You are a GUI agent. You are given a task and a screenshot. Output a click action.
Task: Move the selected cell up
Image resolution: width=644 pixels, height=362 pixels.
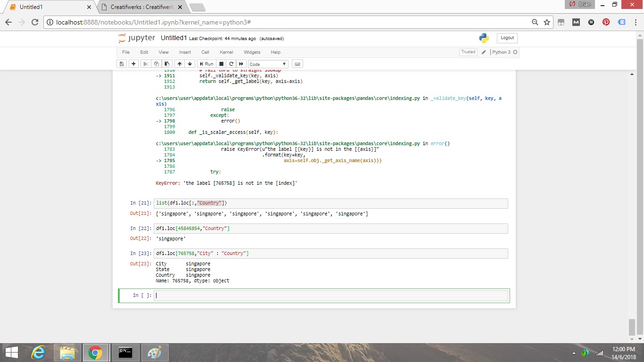click(x=180, y=64)
